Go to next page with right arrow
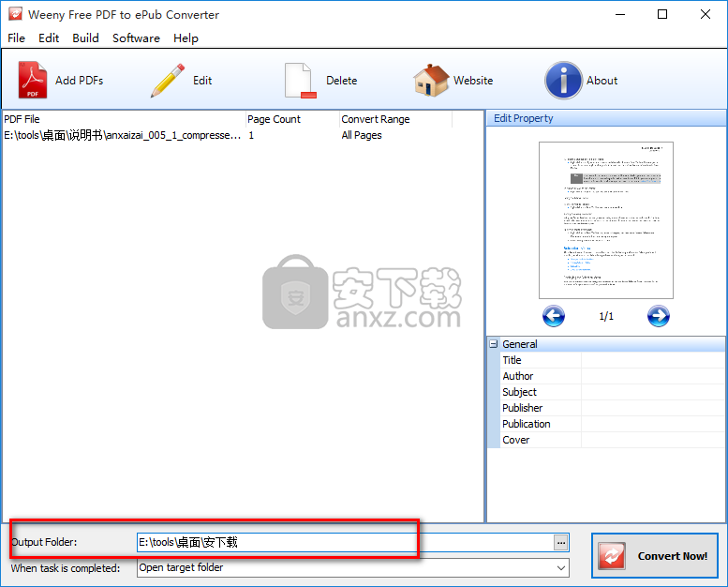The width and height of the screenshot is (728, 587). point(659,316)
